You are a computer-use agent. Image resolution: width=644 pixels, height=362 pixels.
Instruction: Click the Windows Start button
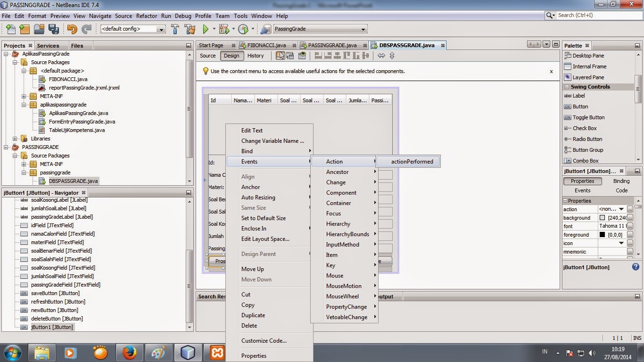pos(12,352)
